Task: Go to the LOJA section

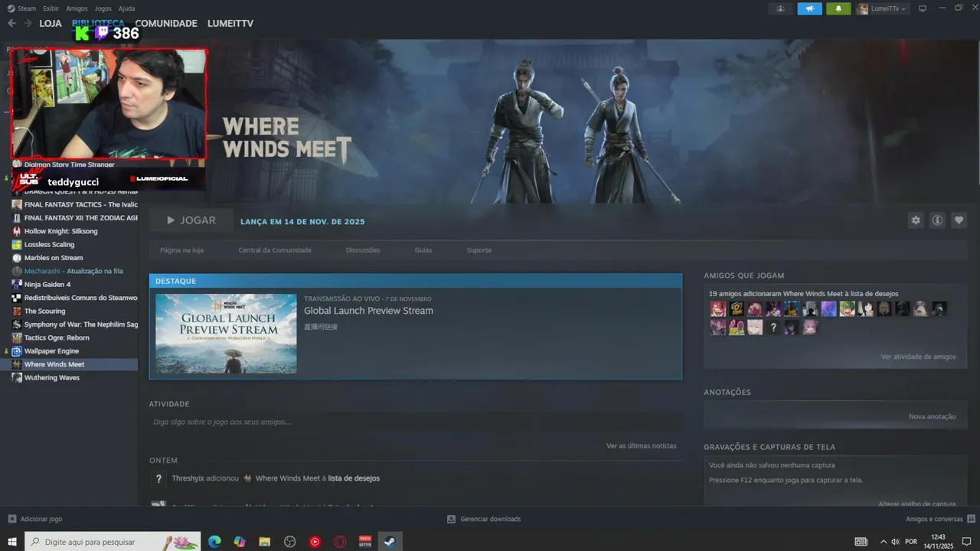Action: 51,24
